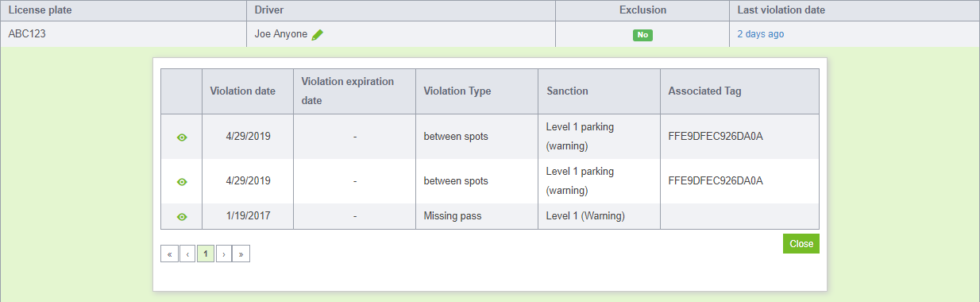Select page 1 in pagination

pyautogui.click(x=206, y=254)
